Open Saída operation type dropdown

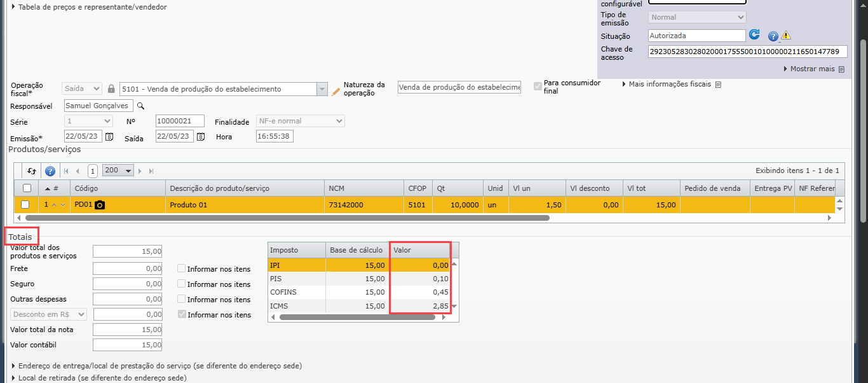(x=82, y=88)
